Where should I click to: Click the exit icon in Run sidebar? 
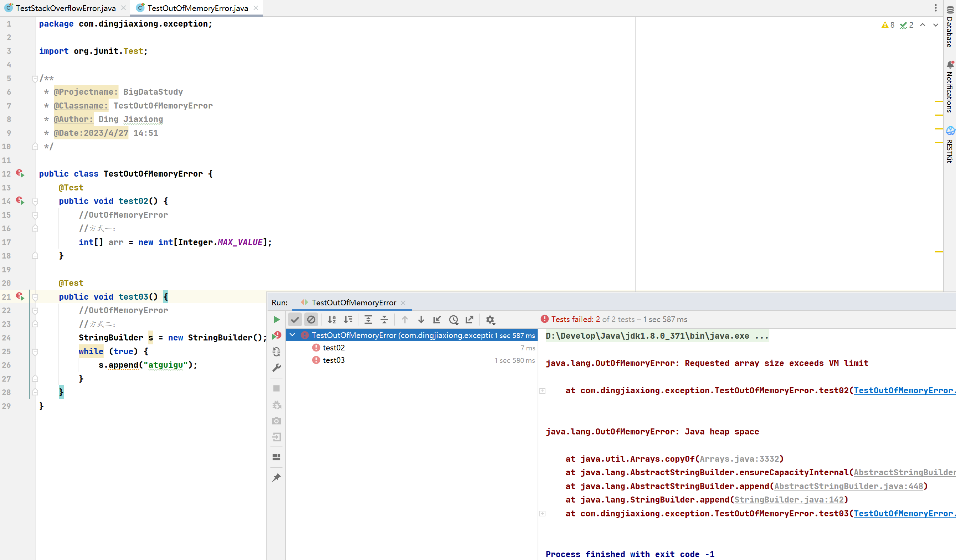tap(276, 437)
